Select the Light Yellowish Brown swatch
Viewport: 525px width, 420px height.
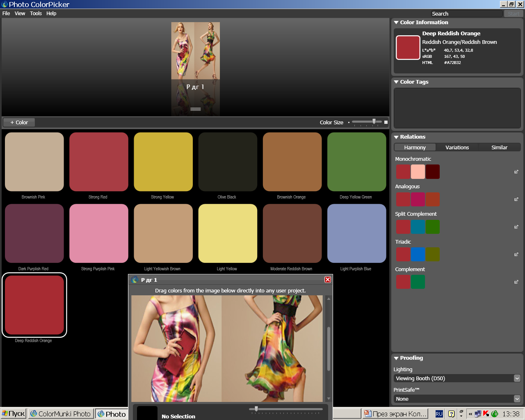(163, 233)
